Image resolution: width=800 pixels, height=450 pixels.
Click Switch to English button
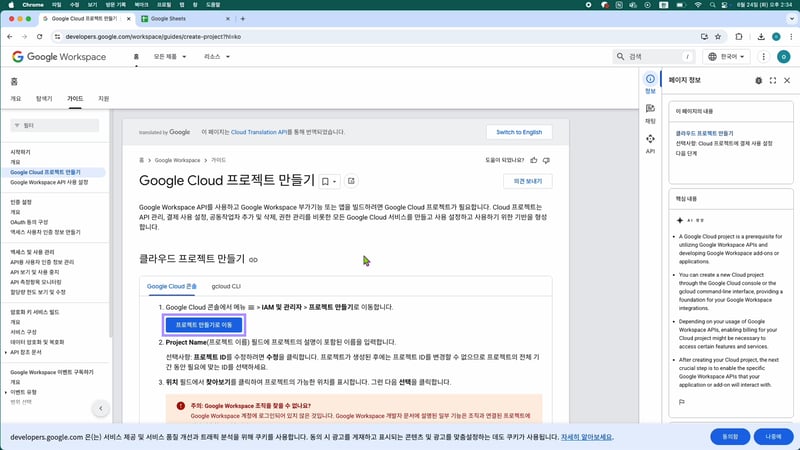click(x=519, y=132)
